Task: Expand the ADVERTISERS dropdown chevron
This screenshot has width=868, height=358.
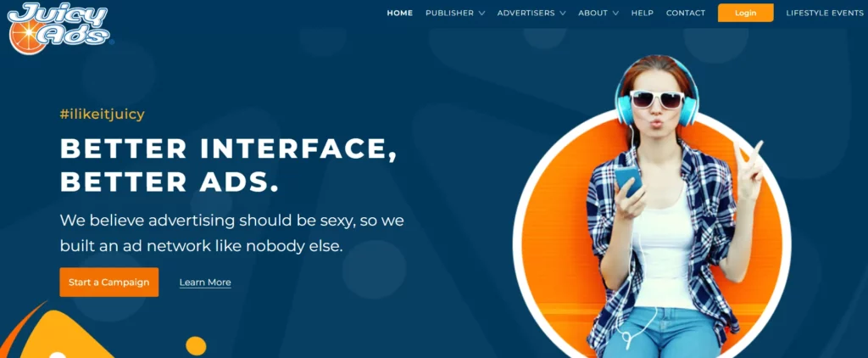Action: [563, 14]
